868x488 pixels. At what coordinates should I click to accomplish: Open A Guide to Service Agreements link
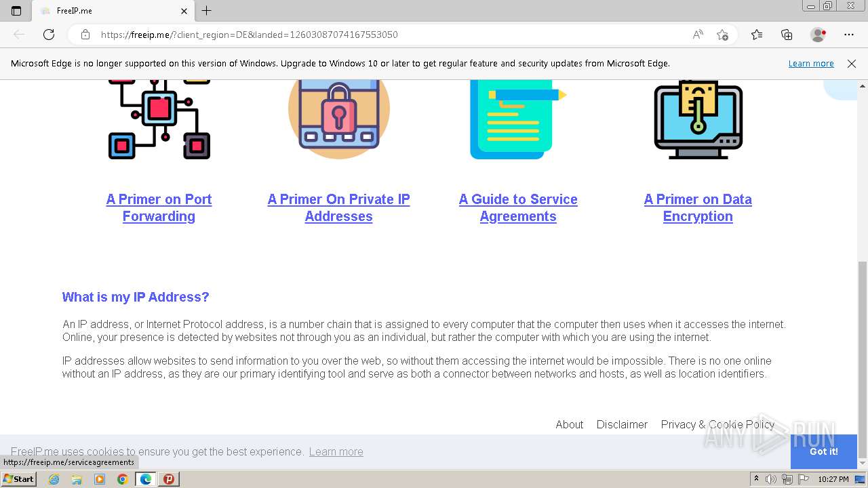(x=518, y=207)
